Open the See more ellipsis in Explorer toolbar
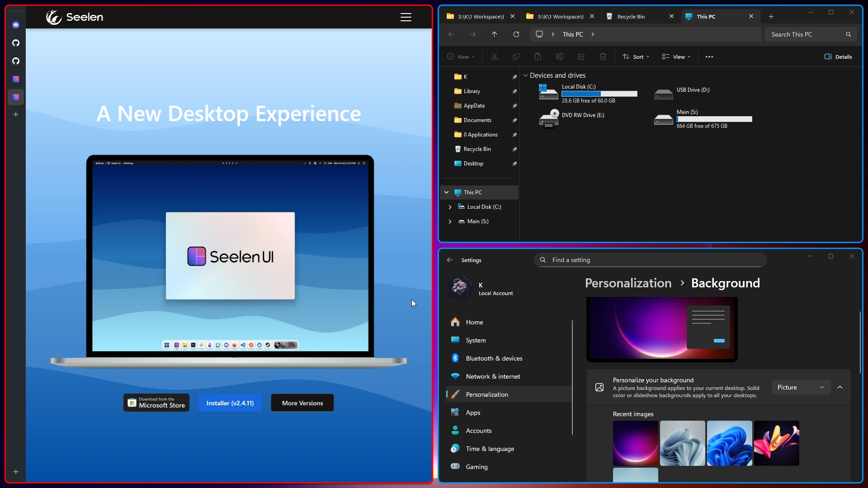The width and height of the screenshot is (868, 488). point(709,56)
